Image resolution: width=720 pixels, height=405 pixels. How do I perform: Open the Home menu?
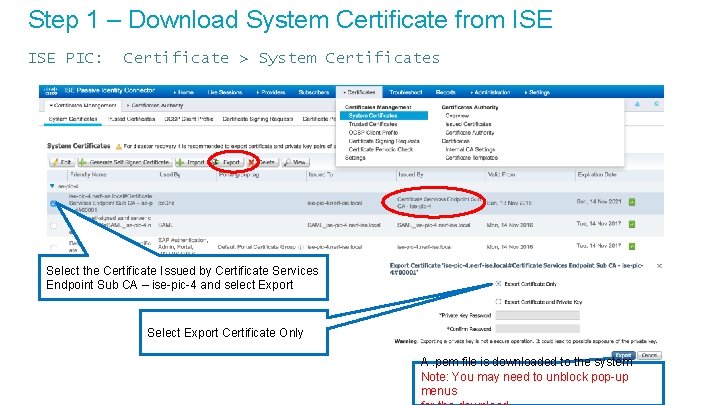(x=183, y=92)
